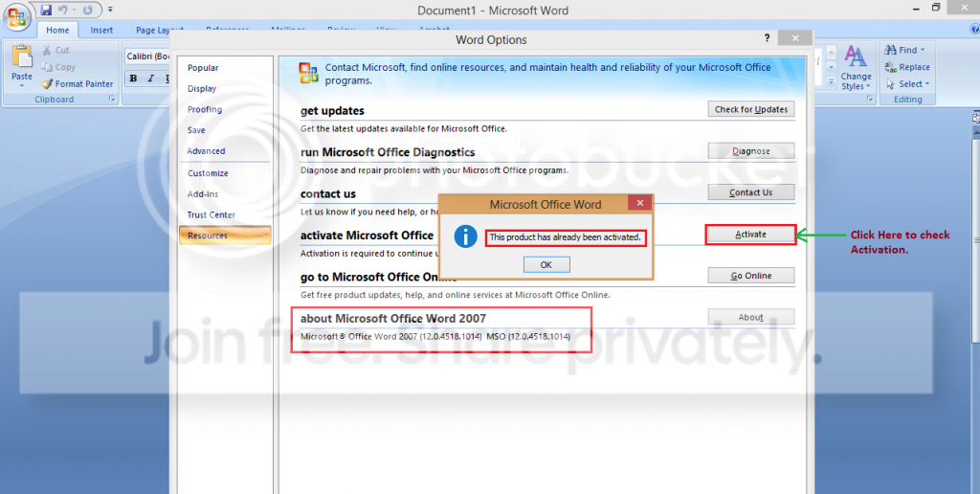Click 'get updates' heading text
This screenshot has height=494, width=980.
332,111
